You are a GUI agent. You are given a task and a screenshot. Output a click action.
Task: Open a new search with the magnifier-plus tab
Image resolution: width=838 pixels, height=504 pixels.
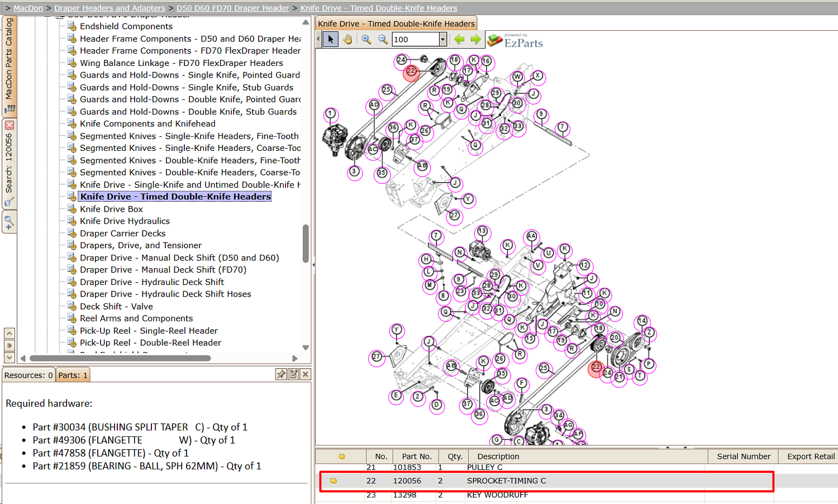[9, 223]
